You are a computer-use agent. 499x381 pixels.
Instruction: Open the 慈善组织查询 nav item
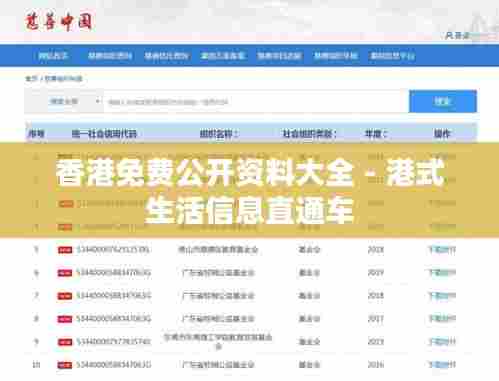110,56
